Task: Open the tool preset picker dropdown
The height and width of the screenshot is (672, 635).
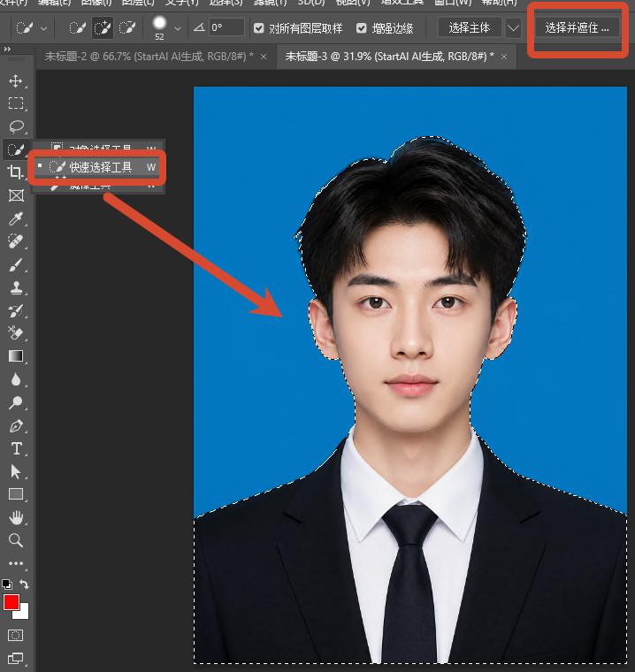Action: tap(43, 28)
